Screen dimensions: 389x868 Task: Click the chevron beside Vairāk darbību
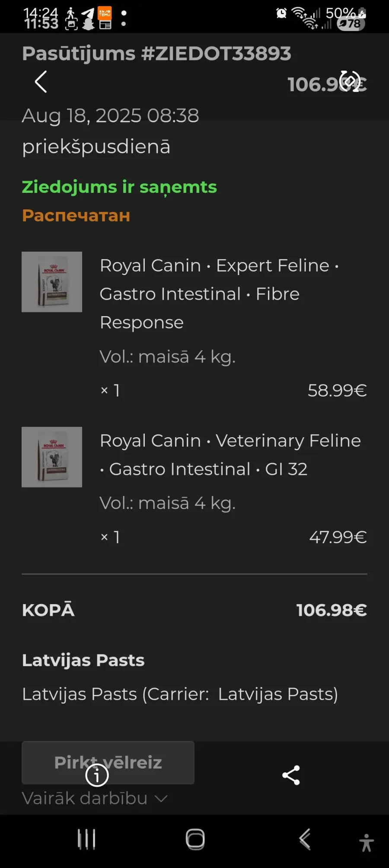coord(161,799)
